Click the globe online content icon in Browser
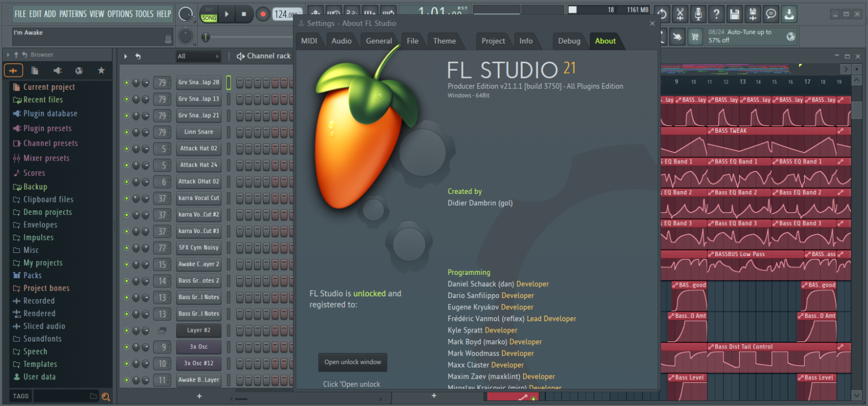Image resolution: width=868 pixels, height=406 pixels. (x=79, y=71)
